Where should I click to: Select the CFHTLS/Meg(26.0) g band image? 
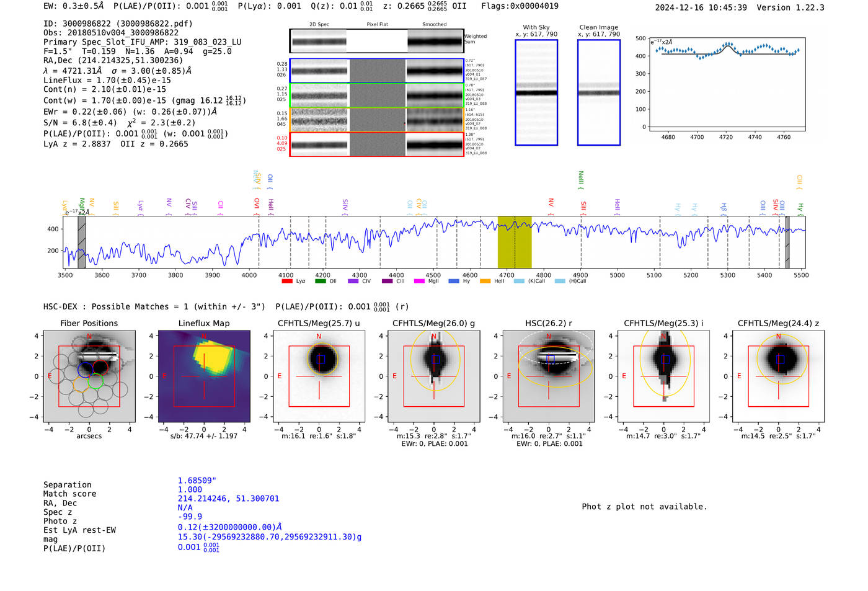434,376
